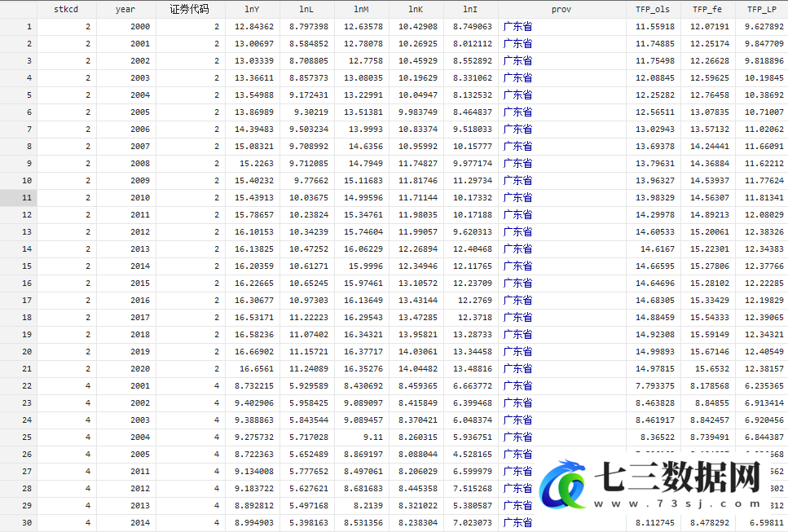Click lnM cell 16.34321
Viewport: 788px width, 532px height.
[363, 334]
